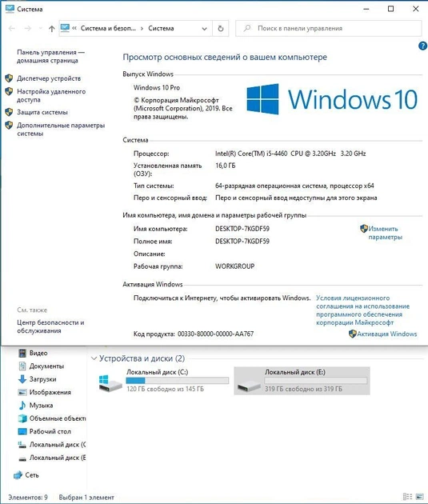Click Элементов: 9 in status bar

point(28,498)
